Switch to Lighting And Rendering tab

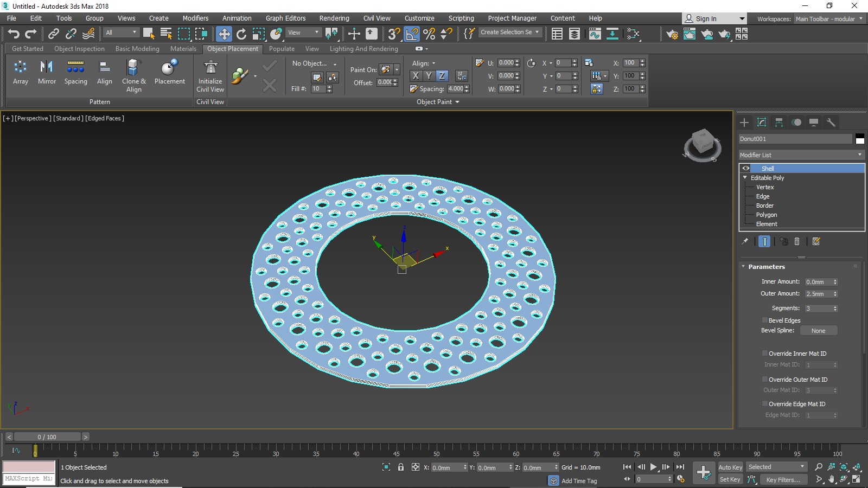pyautogui.click(x=363, y=49)
